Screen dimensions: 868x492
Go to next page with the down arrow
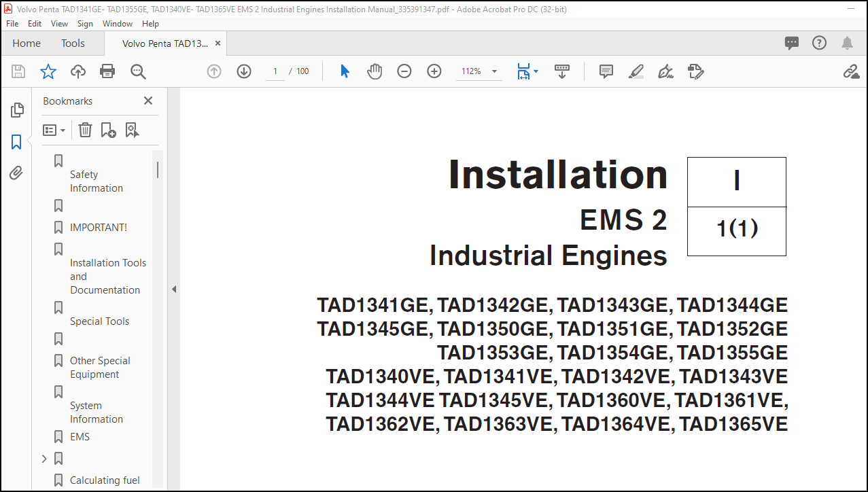[x=244, y=71]
